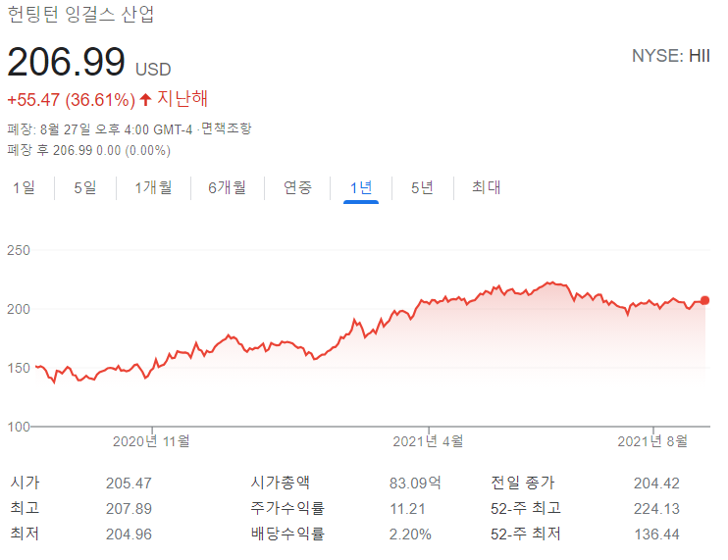
Task: Click the 배당수익률 label
Action: (x=287, y=534)
